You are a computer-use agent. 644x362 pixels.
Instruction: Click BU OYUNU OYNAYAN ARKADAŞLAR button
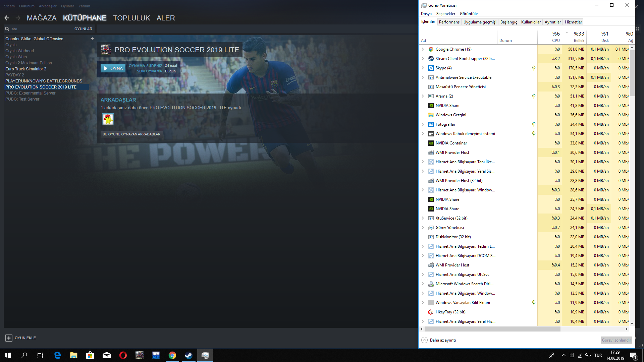[131, 134]
